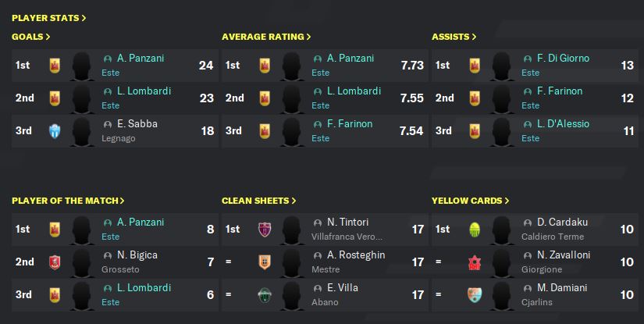This screenshot has height=324, width=644.
Task: Click Villafranca Veronese badge beside N. Tintori
Action: [x=265, y=230]
